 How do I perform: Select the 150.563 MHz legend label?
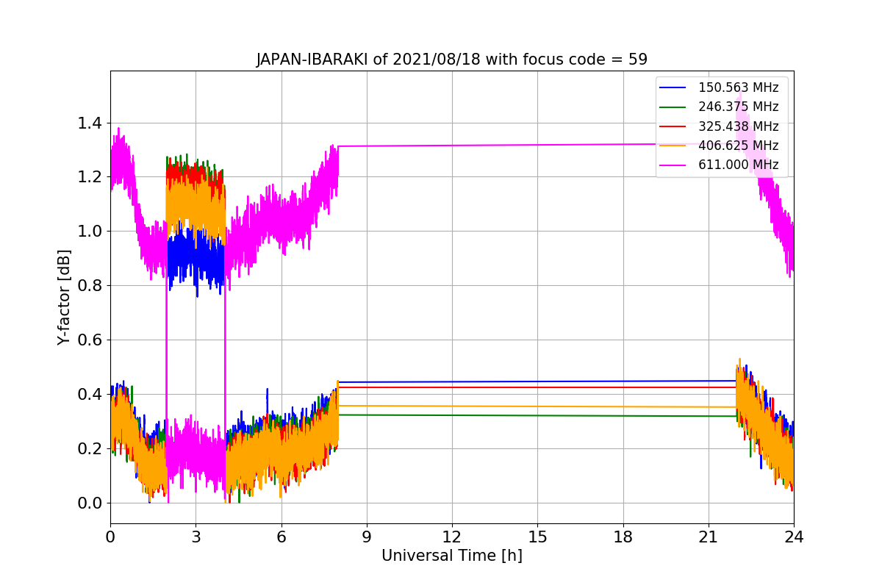click(738, 87)
